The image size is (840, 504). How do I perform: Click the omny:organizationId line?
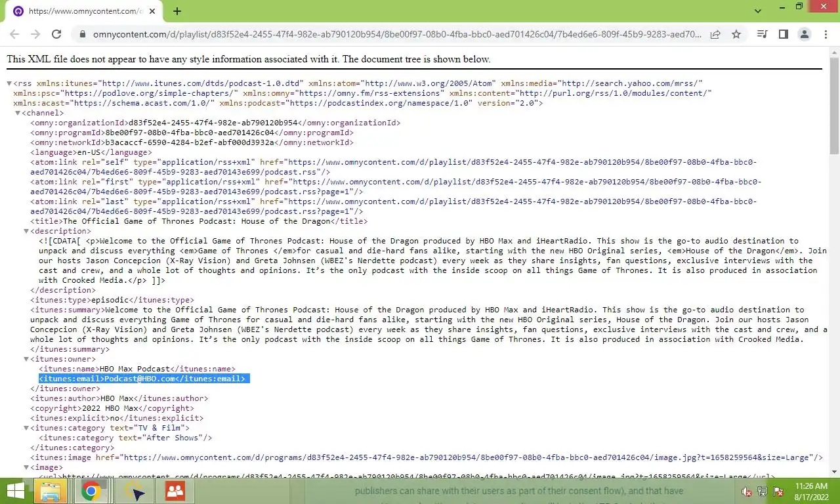click(215, 123)
